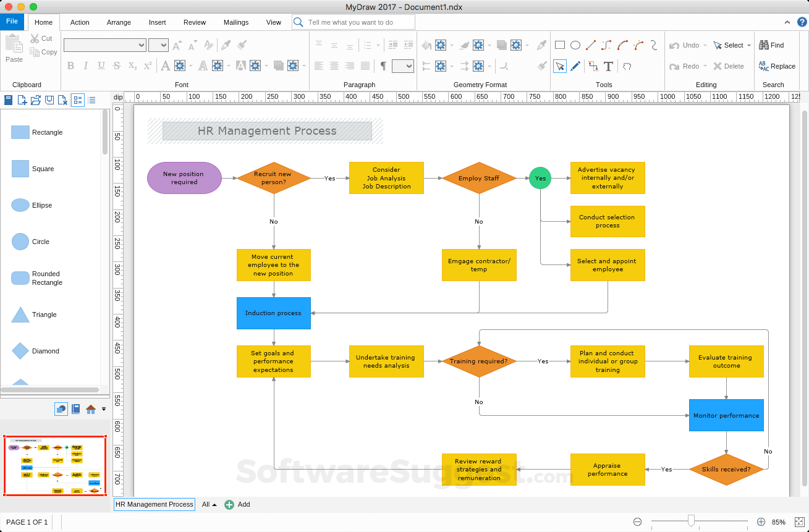Screen dimensions: 809x532
Task: Toggle the shape library list view
Action: point(91,99)
